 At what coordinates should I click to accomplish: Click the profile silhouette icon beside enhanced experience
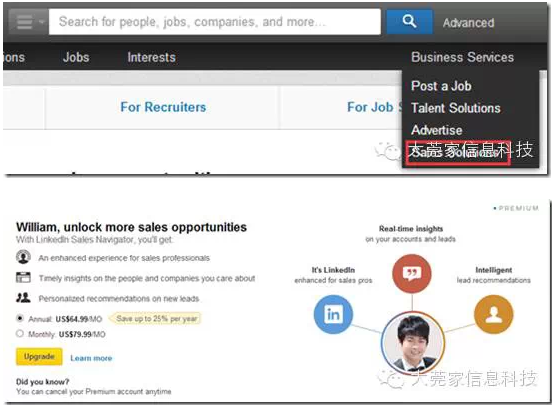tap(23, 257)
